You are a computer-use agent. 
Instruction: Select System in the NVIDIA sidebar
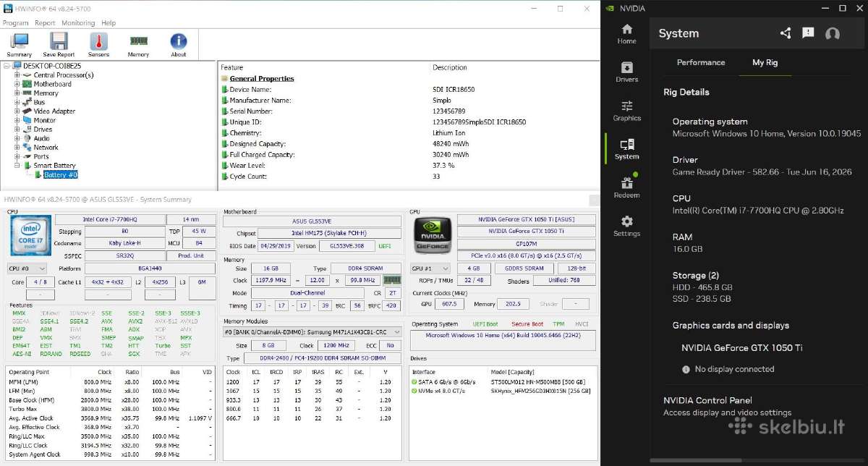(626, 149)
